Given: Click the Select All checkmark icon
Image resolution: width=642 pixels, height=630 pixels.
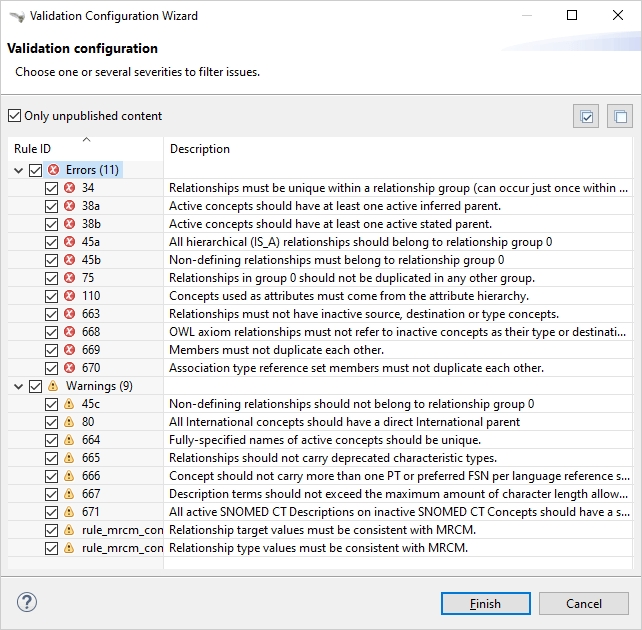Looking at the screenshot, I should coord(586,116).
